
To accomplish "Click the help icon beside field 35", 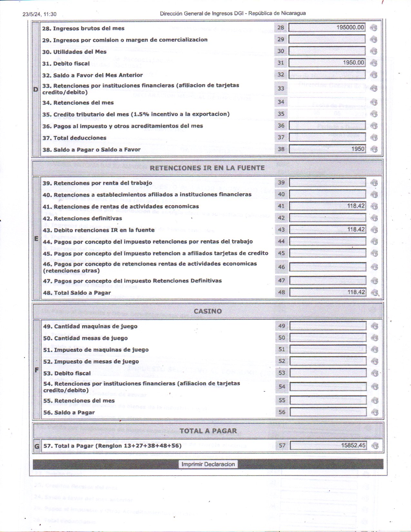I will (374, 114).
